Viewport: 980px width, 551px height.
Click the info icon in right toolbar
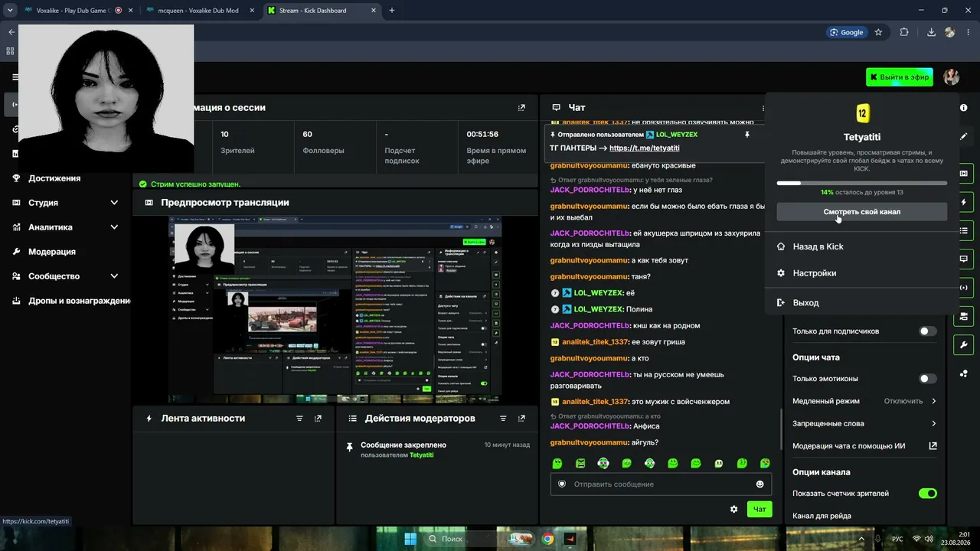(963, 108)
